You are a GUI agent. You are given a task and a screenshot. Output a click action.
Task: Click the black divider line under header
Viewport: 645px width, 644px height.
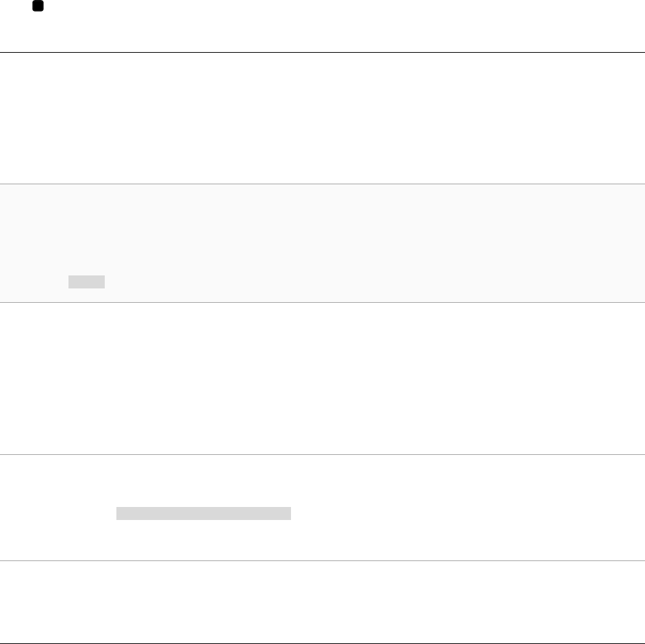(x=322, y=52)
